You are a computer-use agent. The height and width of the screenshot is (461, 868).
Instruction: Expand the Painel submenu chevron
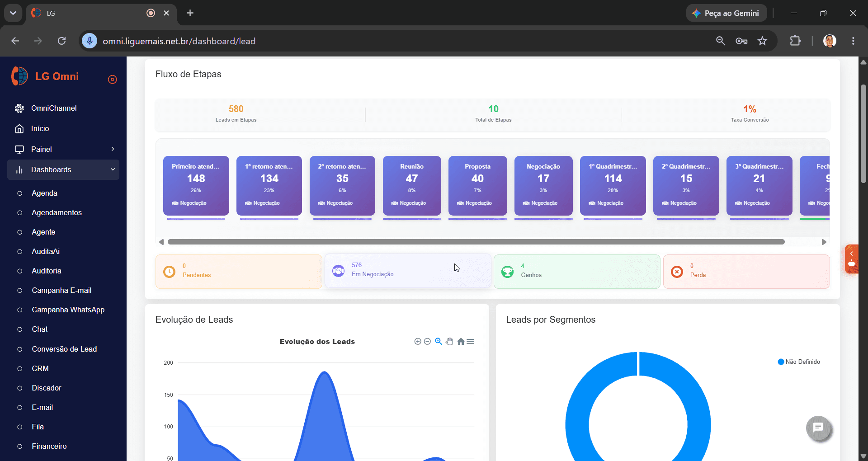(x=113, y=149)
